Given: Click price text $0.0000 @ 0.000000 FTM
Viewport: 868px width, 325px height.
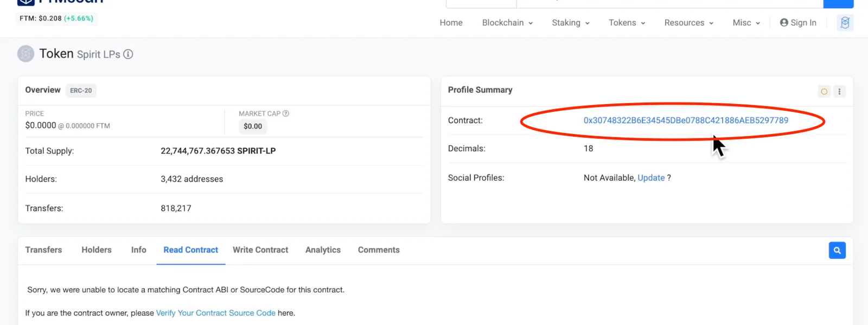Looking at the screenshot, I should click(67, 125).
